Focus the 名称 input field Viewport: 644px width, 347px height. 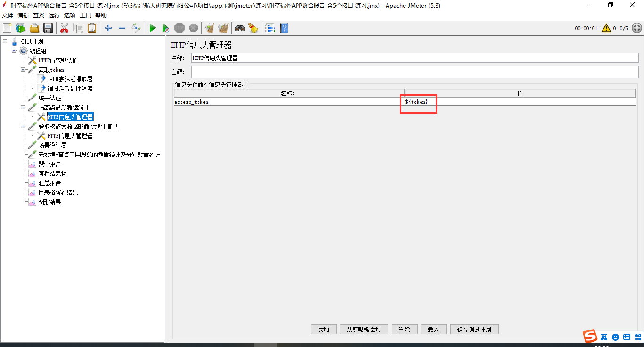(415, 58)
